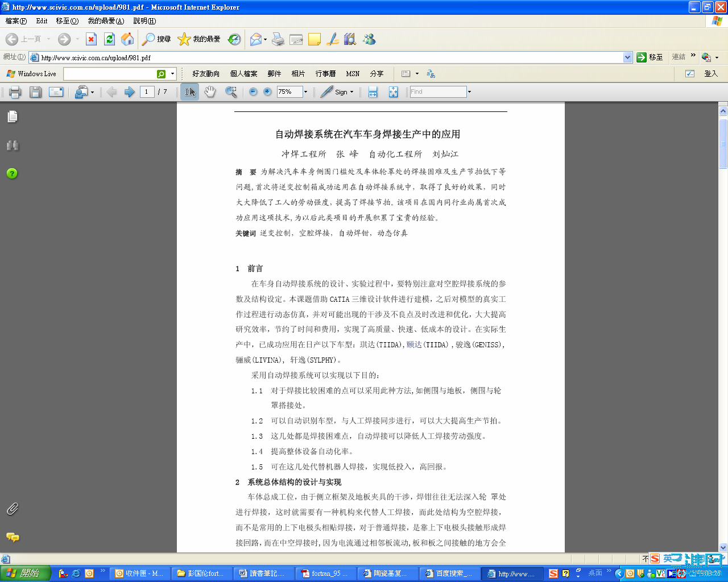Open the favorites pane (我的最愛)
This screenshot has width=728, height=582.
click(199, 39)
